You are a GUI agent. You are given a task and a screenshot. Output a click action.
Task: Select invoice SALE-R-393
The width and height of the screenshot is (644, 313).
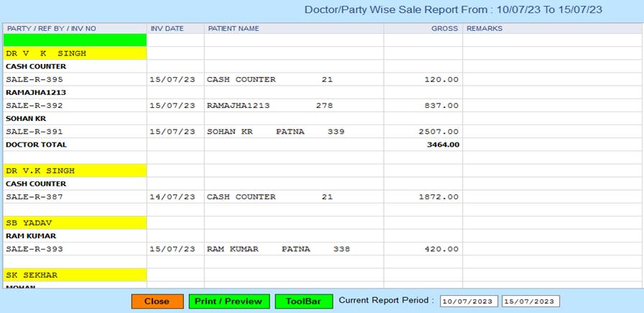pyautogui.click(x=34, y=249)
